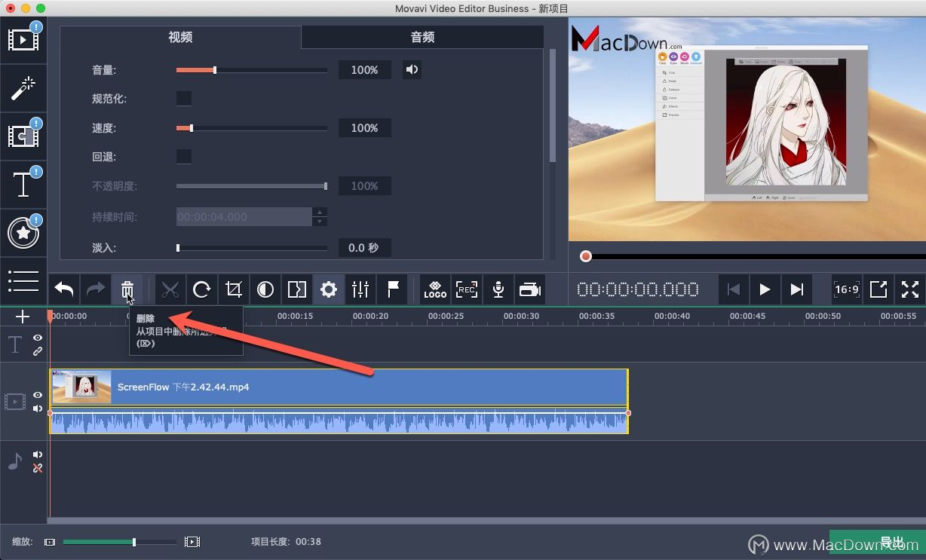Open the LOGO overlay tool
This screenshot has width=926, height=560.
[435, 289]
